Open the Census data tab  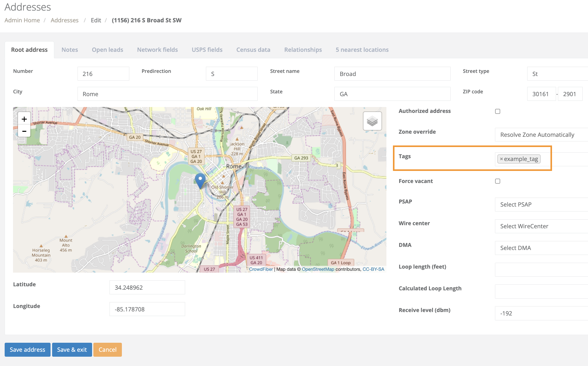coord(253,50)
